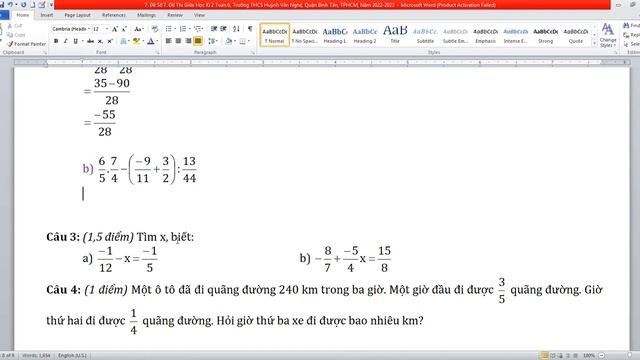Click the Grow Font icon
640x360 pixels.
pos(115,29)
